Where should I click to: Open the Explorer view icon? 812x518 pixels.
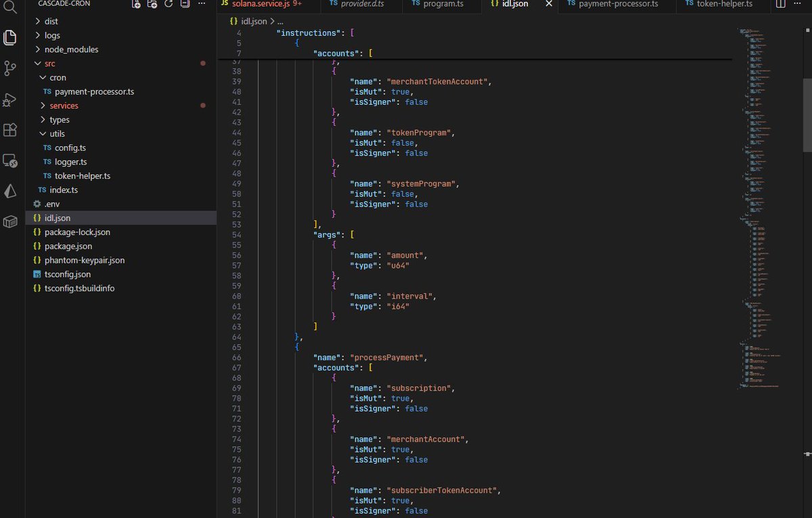9,37
